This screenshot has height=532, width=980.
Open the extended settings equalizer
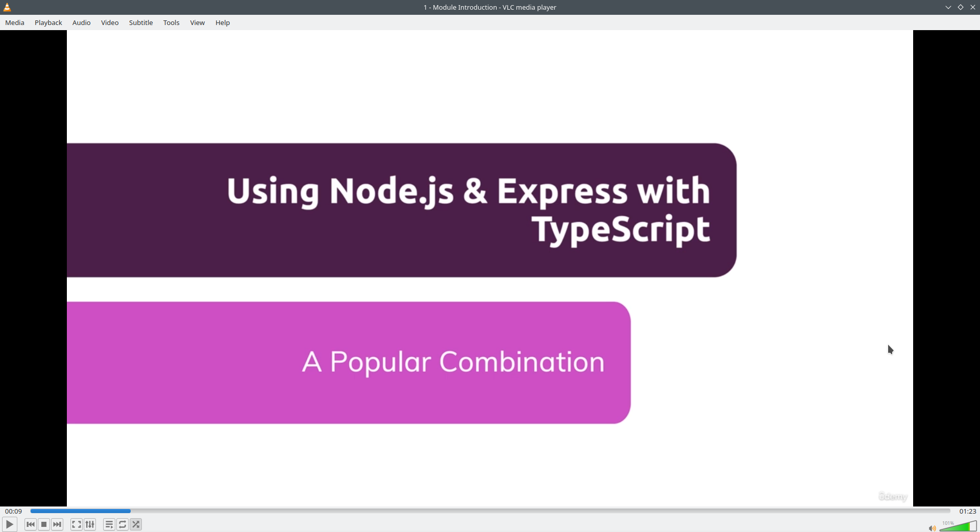tap(89, 524)
